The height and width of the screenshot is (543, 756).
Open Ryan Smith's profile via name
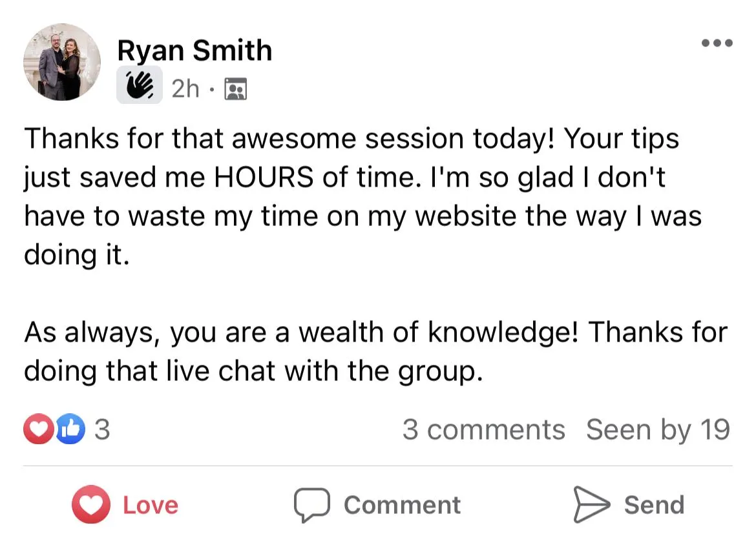pyautogui.click(x=194, y=50)
